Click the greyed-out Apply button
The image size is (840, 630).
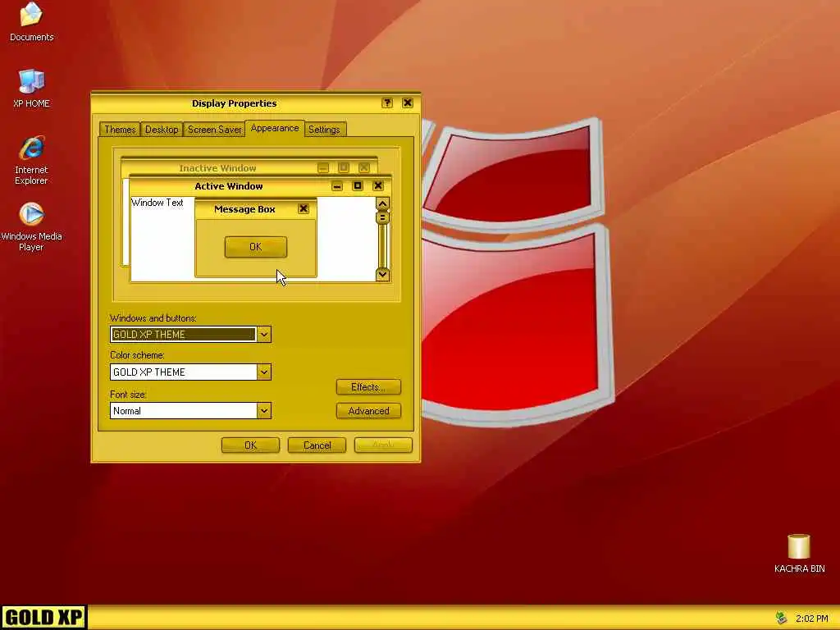[x=383, y=445]
